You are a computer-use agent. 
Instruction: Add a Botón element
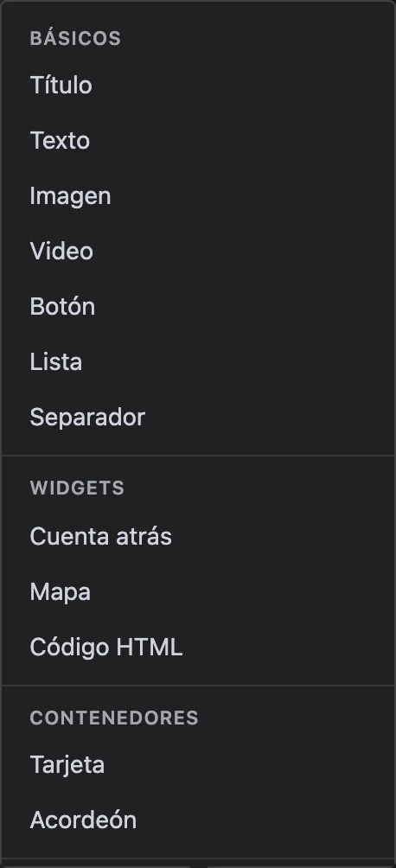(198, 307)
